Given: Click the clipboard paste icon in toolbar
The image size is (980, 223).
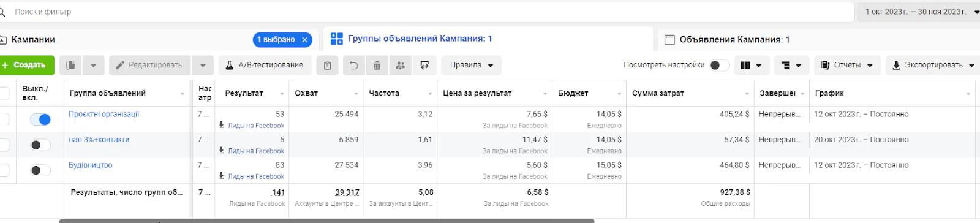Looking at the screenshot, I should (328, 65).
